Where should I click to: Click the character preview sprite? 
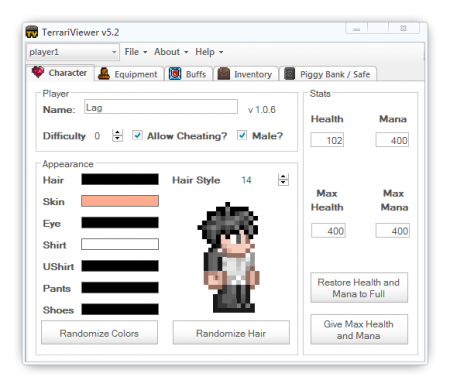point(229,257)
